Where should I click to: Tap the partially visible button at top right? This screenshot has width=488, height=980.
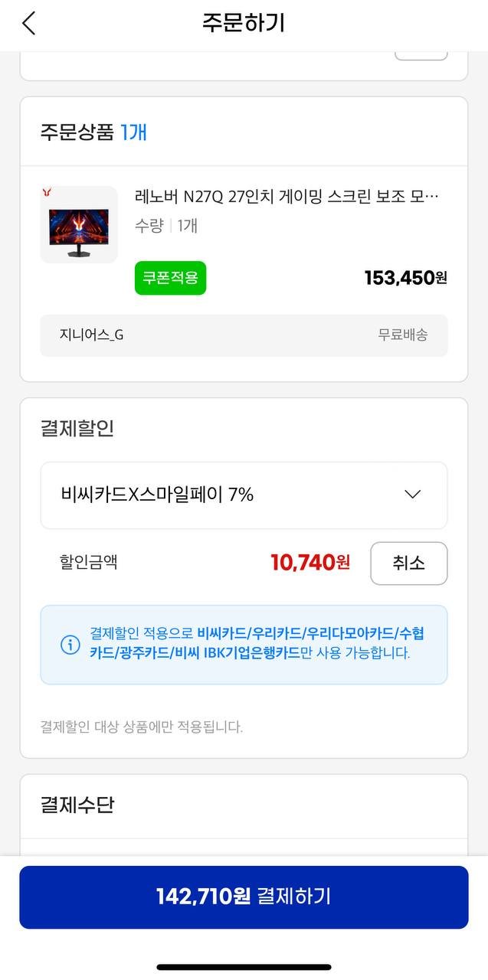(421, 55)
